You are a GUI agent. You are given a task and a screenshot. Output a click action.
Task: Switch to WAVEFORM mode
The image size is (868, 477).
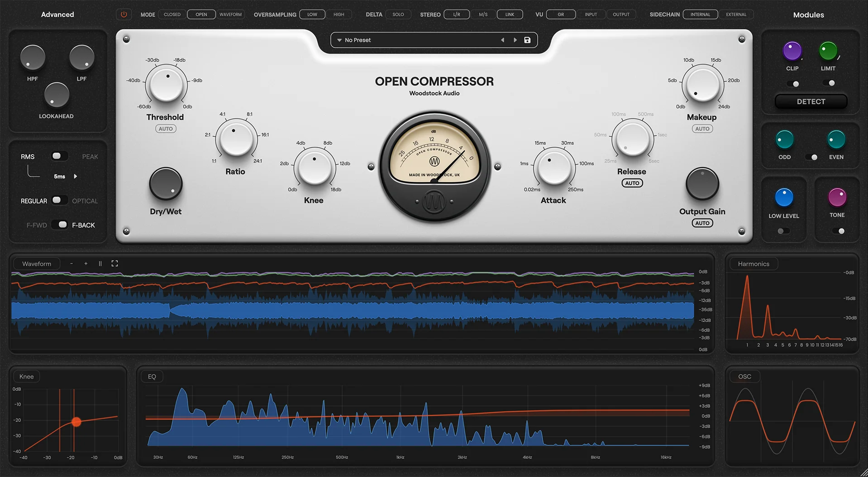pos(230,14)
